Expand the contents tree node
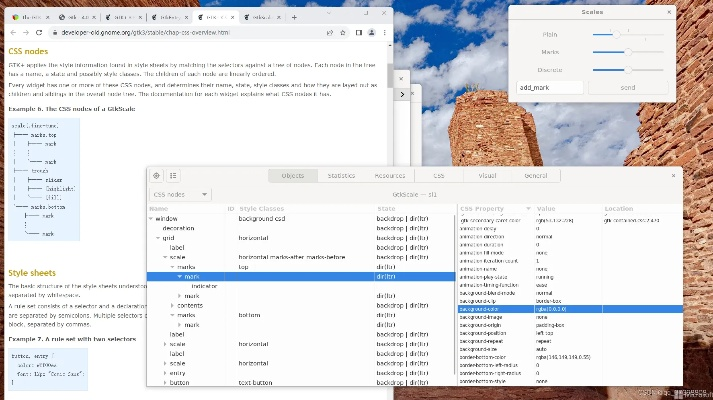Screen dimensions: 713x400 pyautogui.click(x=172, y=305)
